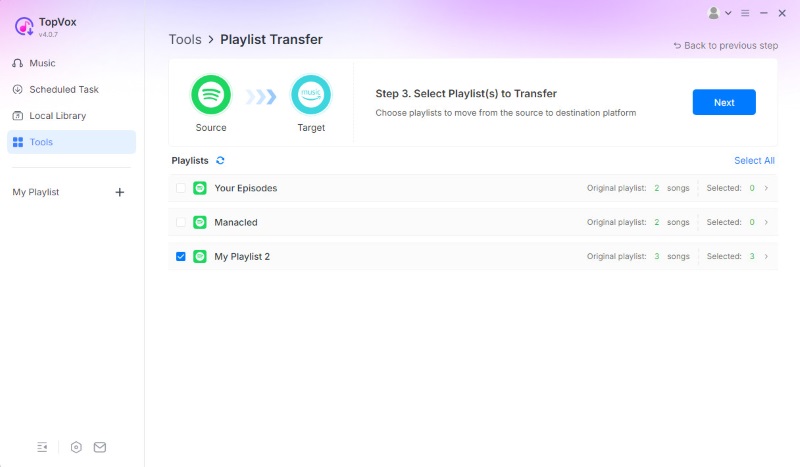Click the Spotify Source icon
Screen dimensions: 800x467
coord(211,95)
